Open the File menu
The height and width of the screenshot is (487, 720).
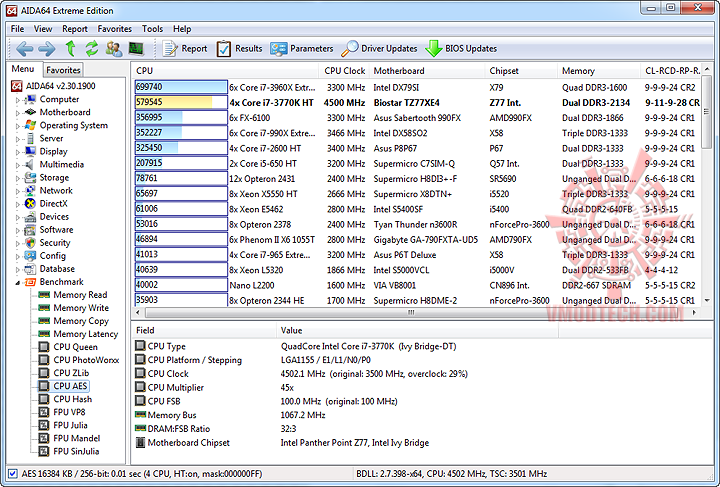pos(17,28)
